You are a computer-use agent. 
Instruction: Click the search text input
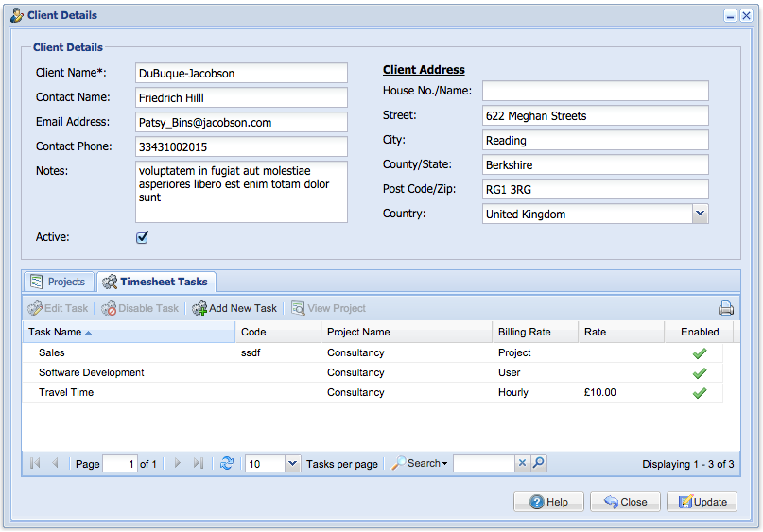coord(484,463)
